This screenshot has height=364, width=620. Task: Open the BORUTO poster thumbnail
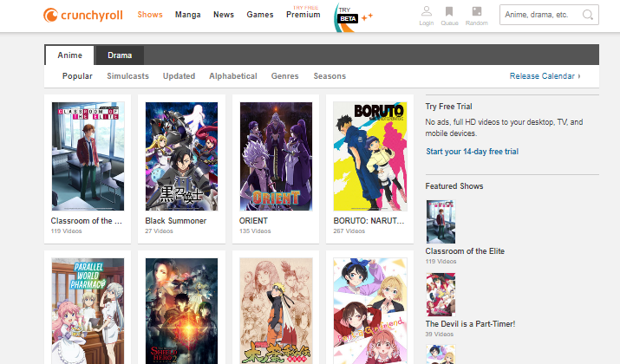(x=370, y=156)
